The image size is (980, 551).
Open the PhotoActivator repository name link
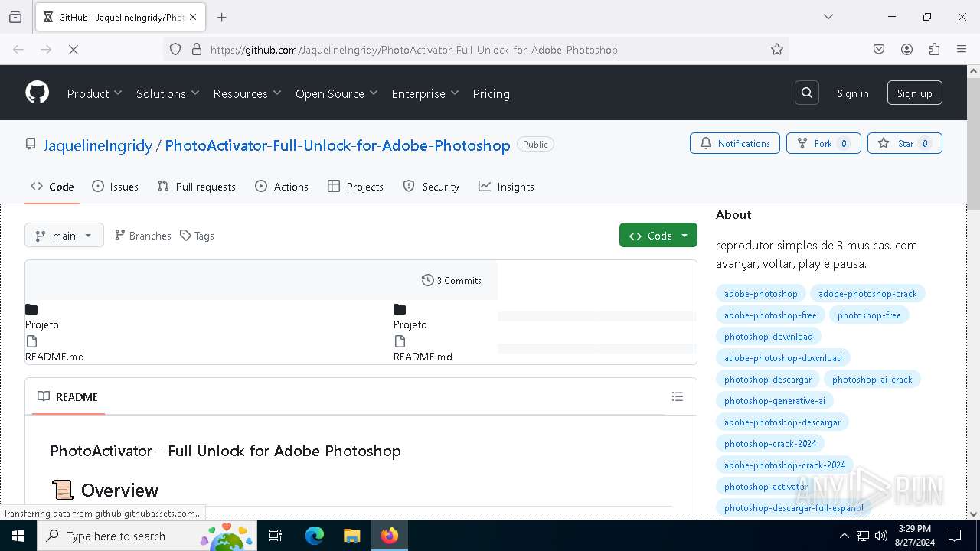tap(338, 145)
